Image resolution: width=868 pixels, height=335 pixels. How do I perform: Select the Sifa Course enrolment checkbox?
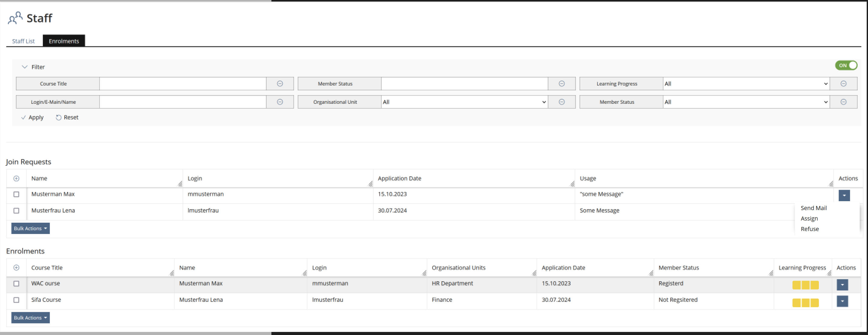pos(16,300)
